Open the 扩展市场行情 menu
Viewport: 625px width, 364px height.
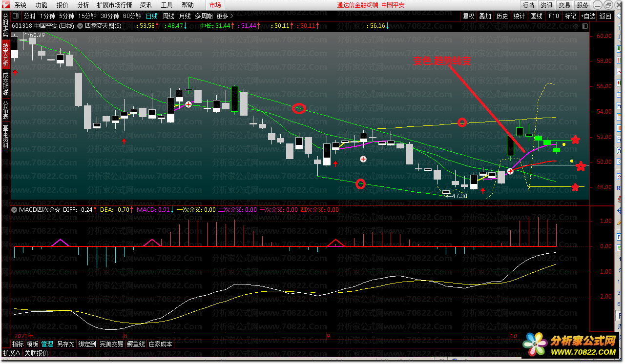pos(115,5)
